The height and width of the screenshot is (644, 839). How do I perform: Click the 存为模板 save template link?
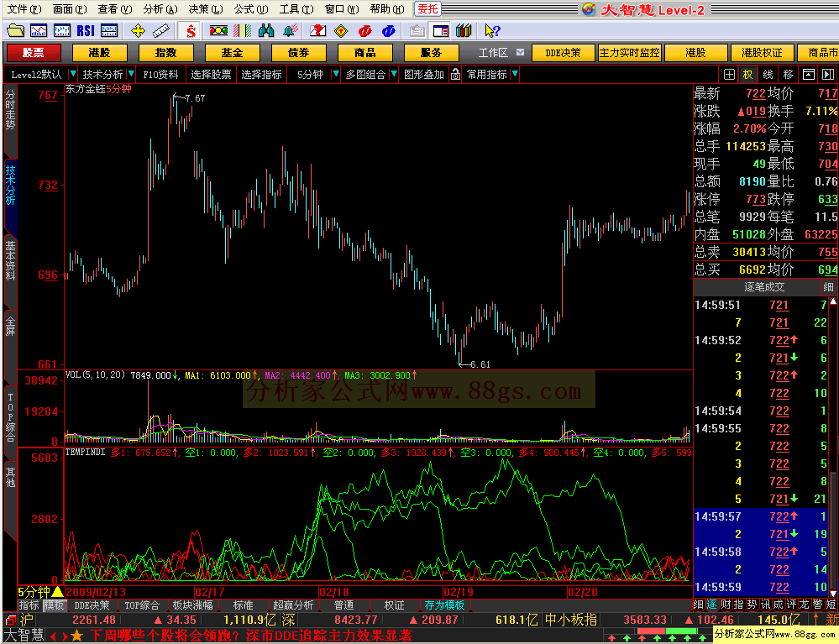[x=444, y=605]
